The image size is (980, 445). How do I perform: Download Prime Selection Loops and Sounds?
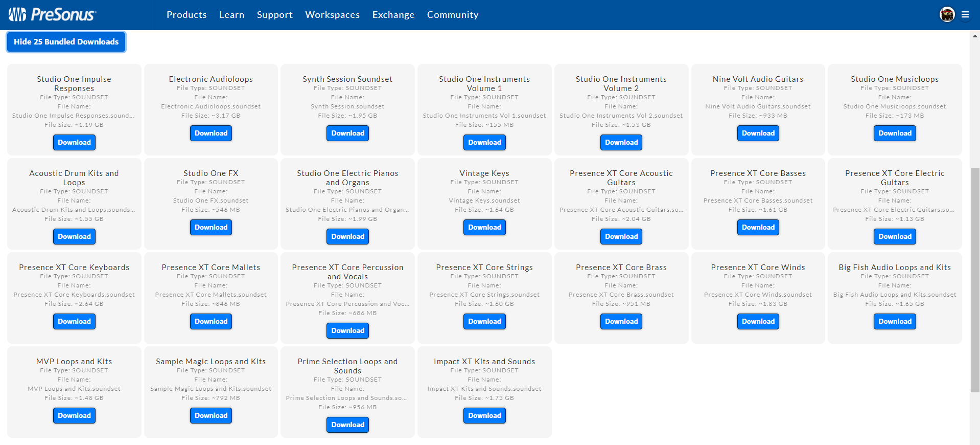coord(348,425)
